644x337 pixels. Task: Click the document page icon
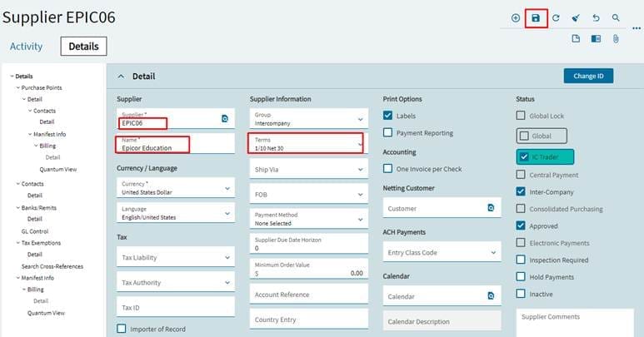(576, 38)
